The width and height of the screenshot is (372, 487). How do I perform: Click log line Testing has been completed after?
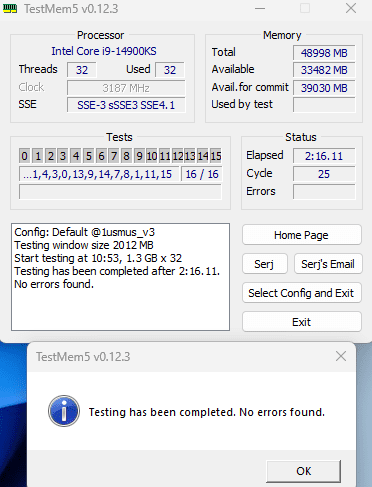click(x=117, y=271)
